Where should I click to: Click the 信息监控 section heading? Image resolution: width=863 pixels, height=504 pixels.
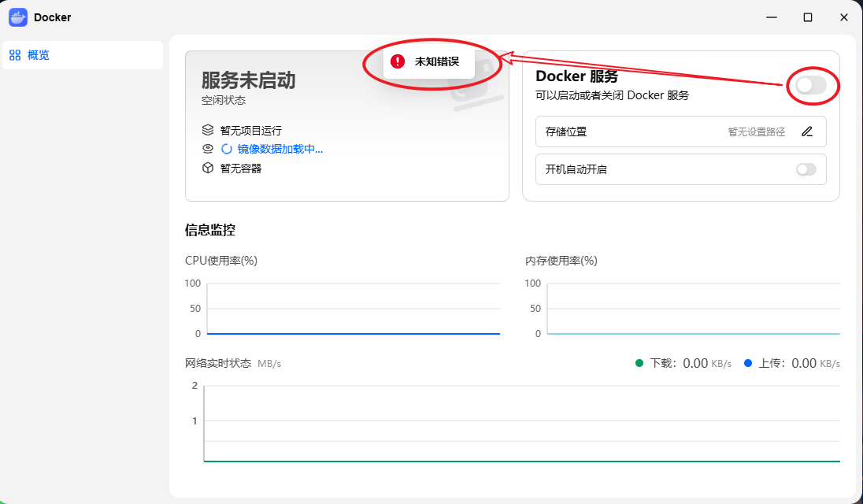(210, 230)
